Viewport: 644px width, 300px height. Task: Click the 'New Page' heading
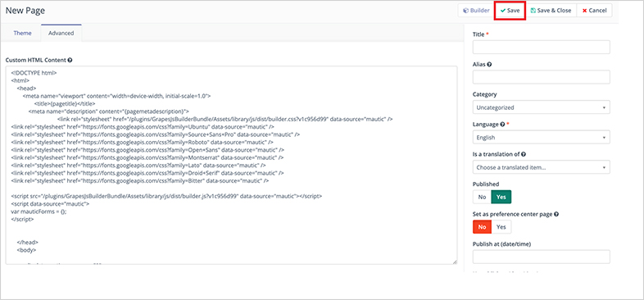pyautogui.click(x=25, y=11)
